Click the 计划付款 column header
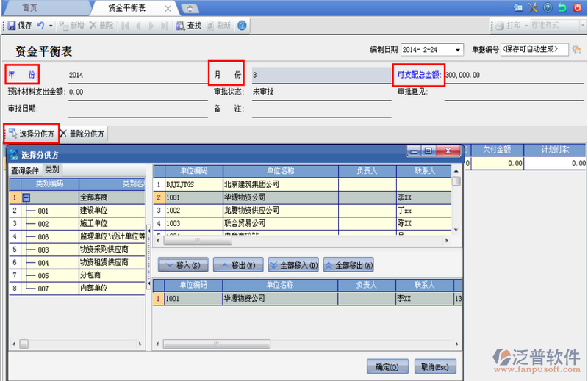The height and width of the screenshot is (381, 588). click(556, 150)
